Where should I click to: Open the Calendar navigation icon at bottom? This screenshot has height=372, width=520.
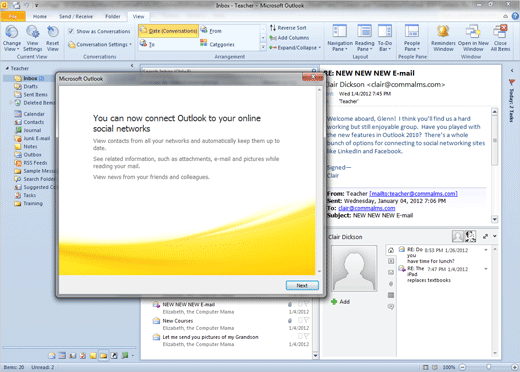click(x=62, y=356)
